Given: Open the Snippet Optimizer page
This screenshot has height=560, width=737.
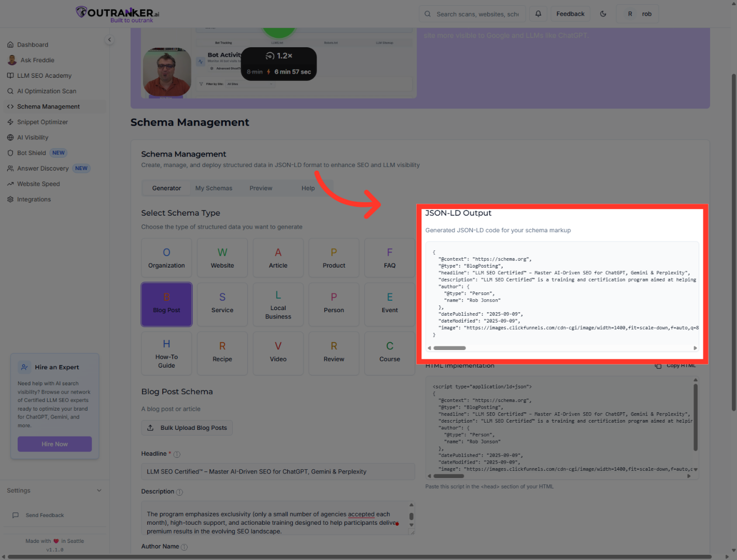Looking at the screenshot, I should (x=42, y=122).
